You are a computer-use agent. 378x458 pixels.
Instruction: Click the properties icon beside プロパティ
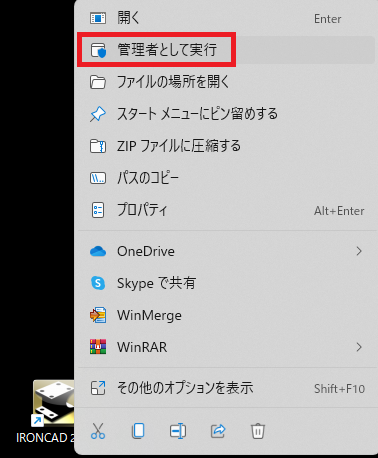98,210
